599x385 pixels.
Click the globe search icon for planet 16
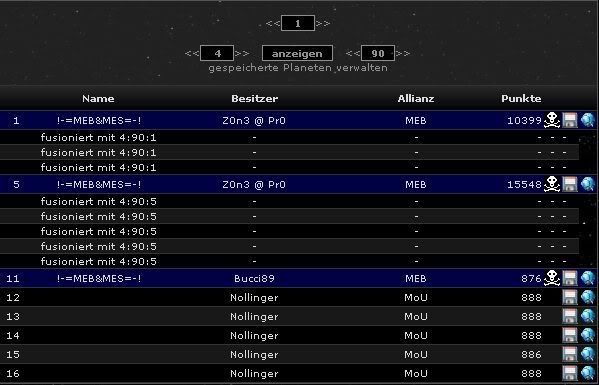(588, 373)
